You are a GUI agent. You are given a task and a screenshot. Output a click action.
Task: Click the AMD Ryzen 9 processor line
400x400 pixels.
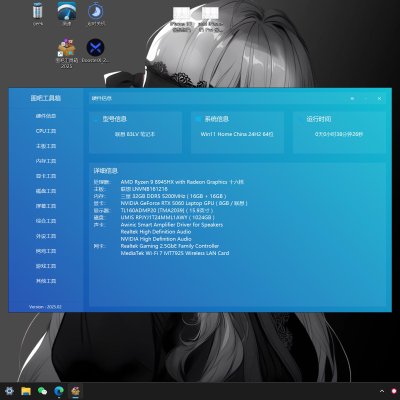182,182
